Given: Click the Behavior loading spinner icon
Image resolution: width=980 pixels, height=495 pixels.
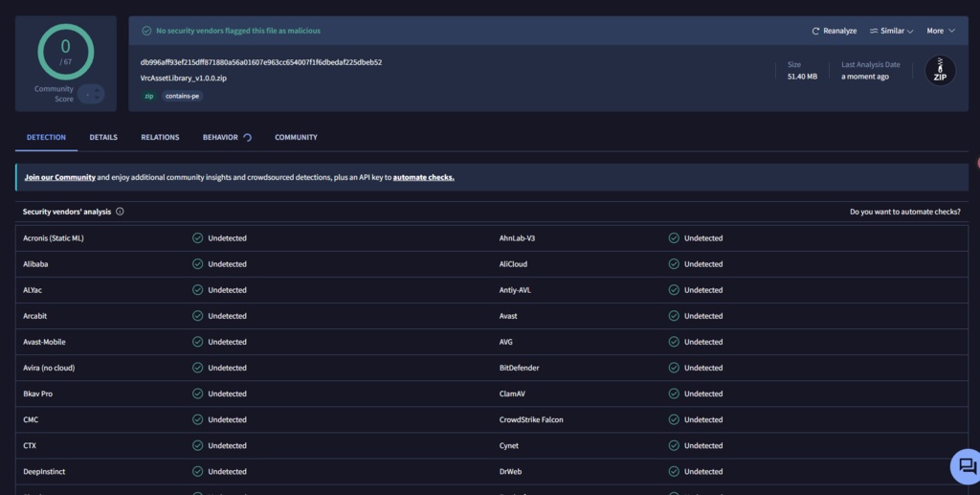Looking at the screenshot, I should click(x=248, y=138).
